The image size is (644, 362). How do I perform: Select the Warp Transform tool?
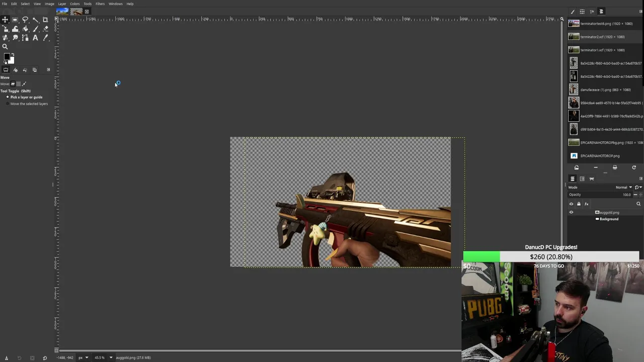coord(15,29)
